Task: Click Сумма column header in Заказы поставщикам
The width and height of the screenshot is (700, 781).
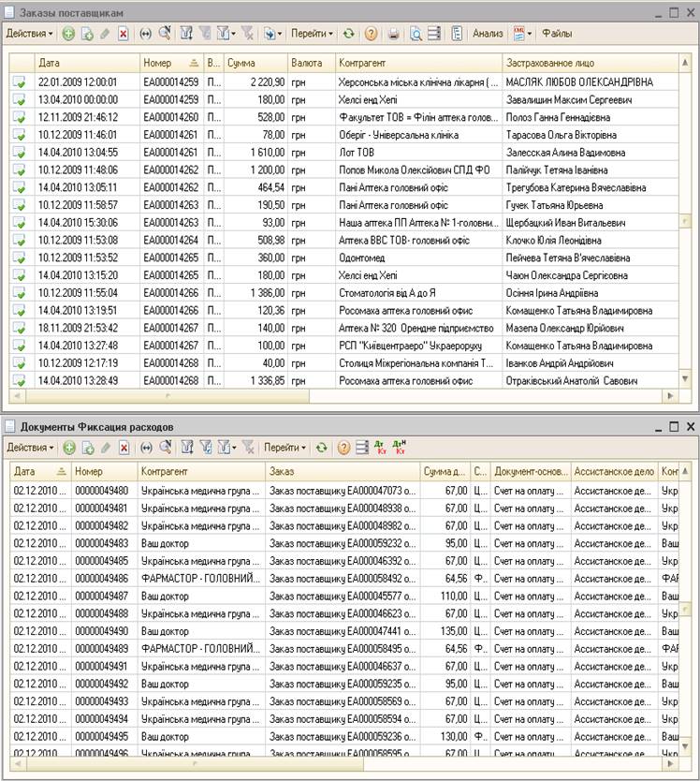Action: point(255,63)
